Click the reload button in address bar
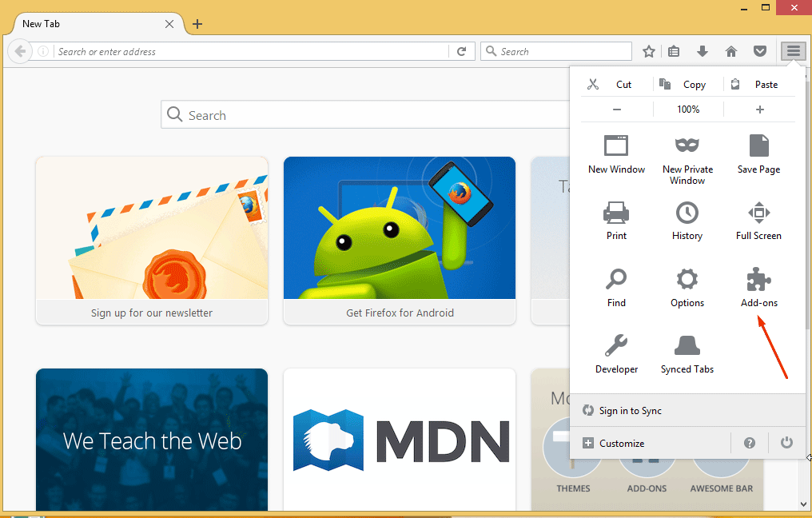Image resolution: width=812 pixels, height=518 pixels. click(461, 51)
